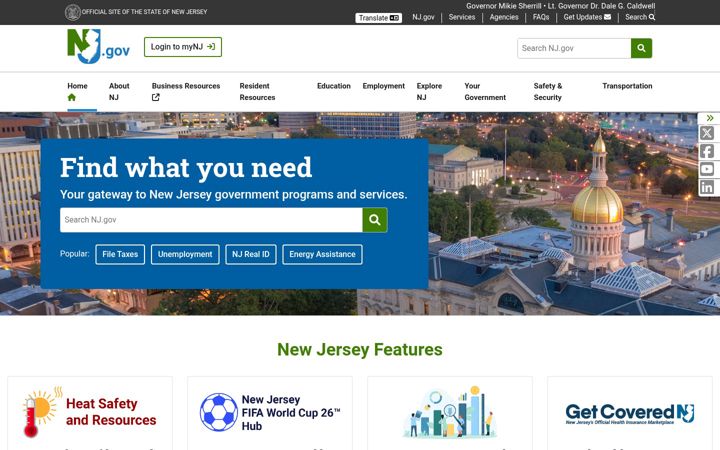The image size is (720, 450).
Task: Click the Heat Safety thermometer sun icon
Action: (41, 411)
